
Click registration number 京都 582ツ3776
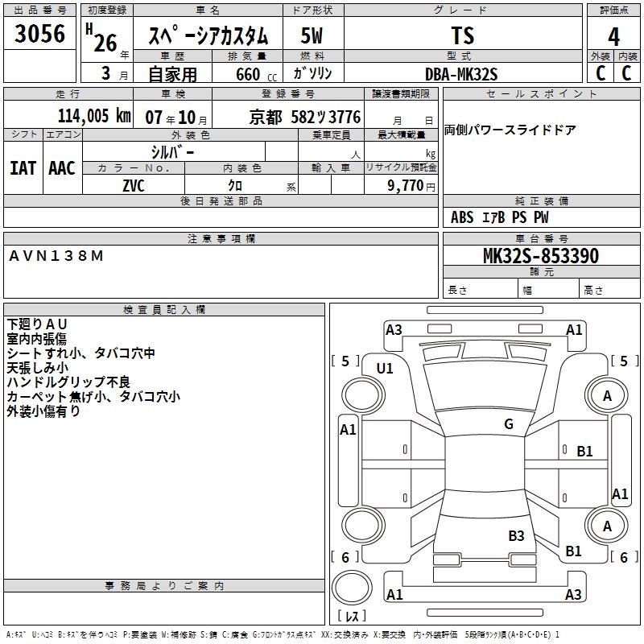pos(305,117)
